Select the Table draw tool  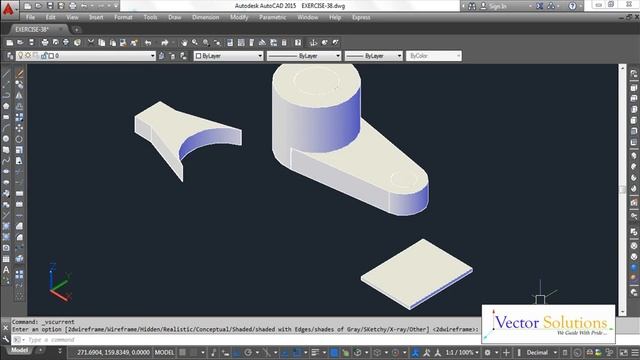point(6,259)
